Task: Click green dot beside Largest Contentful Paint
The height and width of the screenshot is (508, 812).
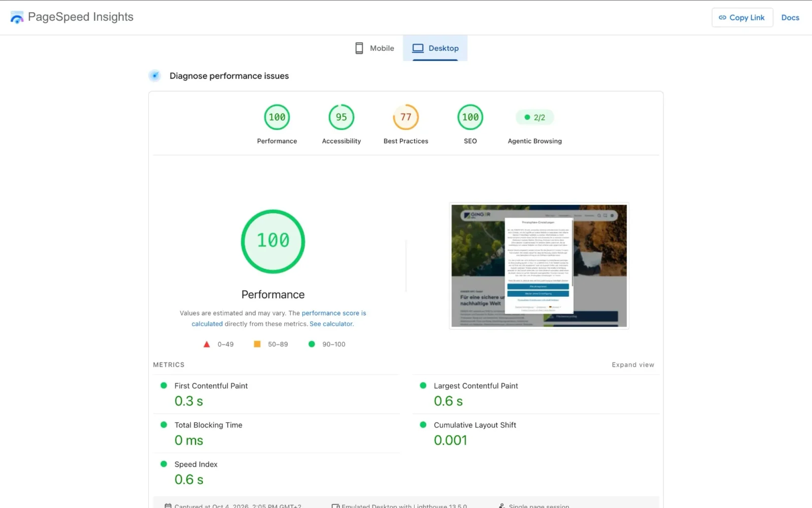Action: click(423, 386)
